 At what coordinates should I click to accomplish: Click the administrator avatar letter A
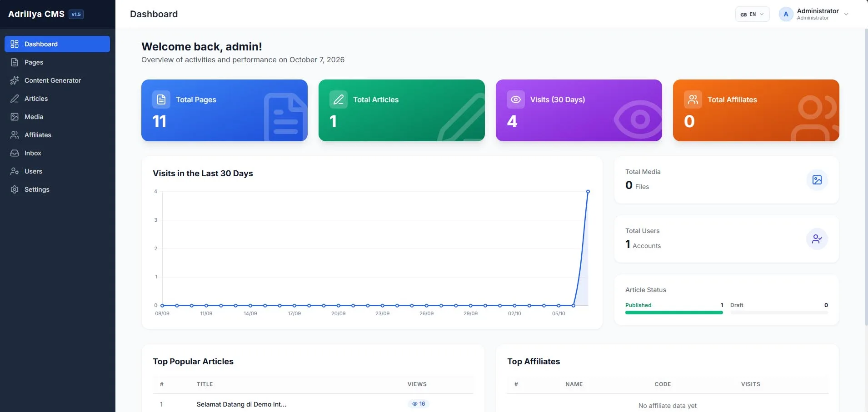click(786, 14)
